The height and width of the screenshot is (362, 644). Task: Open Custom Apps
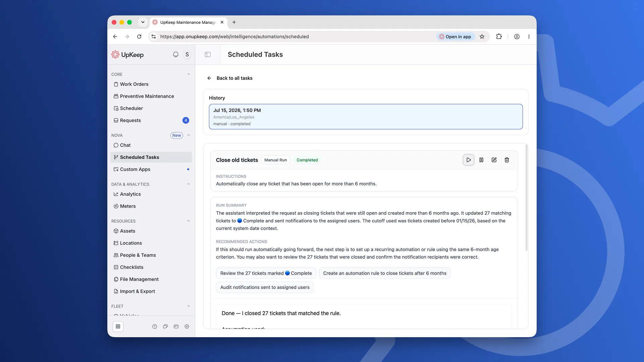coord(151,169)
